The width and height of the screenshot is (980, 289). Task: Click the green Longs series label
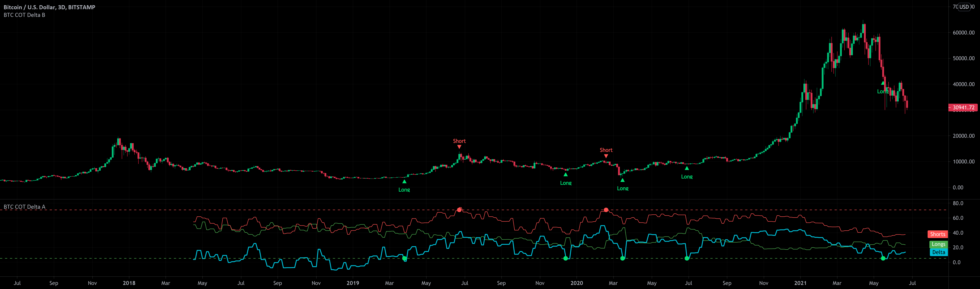pyautogui.click(x=938, y=244)
